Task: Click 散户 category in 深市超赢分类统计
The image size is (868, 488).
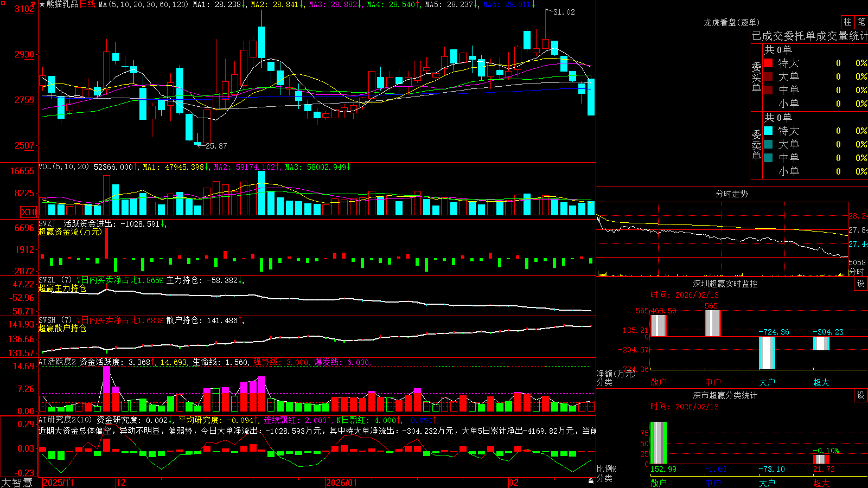Action: 659,483
